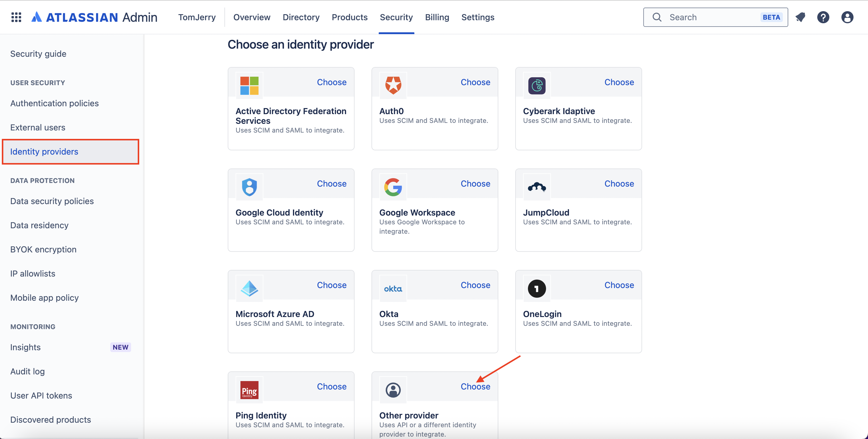Click the Ping Identity logo
Screen dimensions: 868x439
point(249,390)
